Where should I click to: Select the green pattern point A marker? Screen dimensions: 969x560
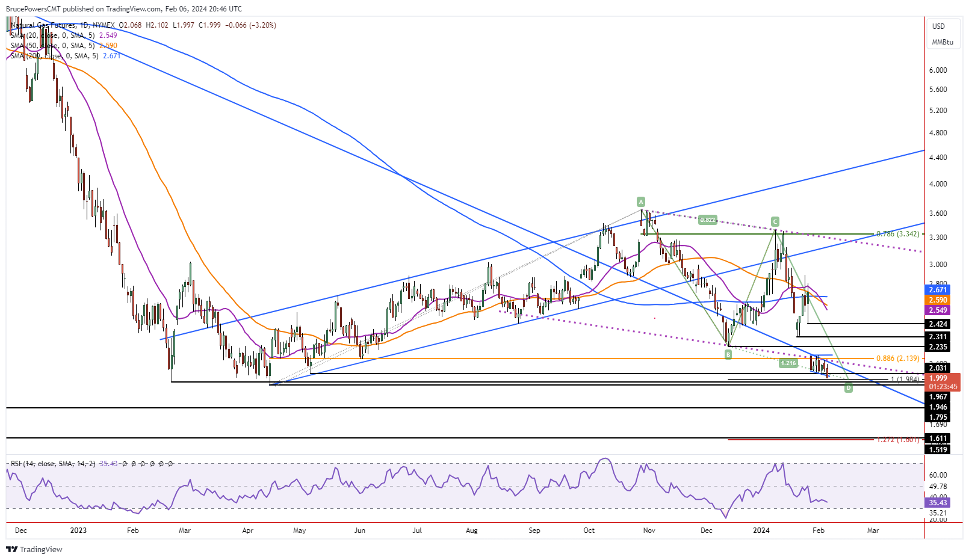click(641, 202)
